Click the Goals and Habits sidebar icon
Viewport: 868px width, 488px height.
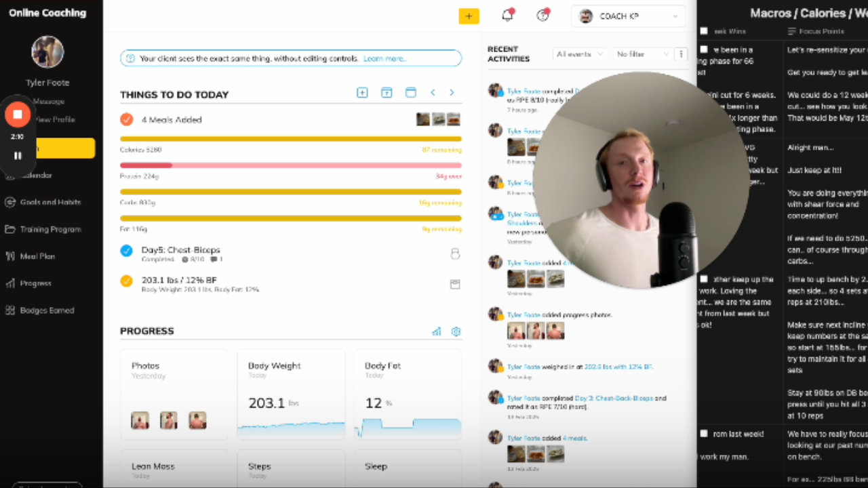pos(9,202)
